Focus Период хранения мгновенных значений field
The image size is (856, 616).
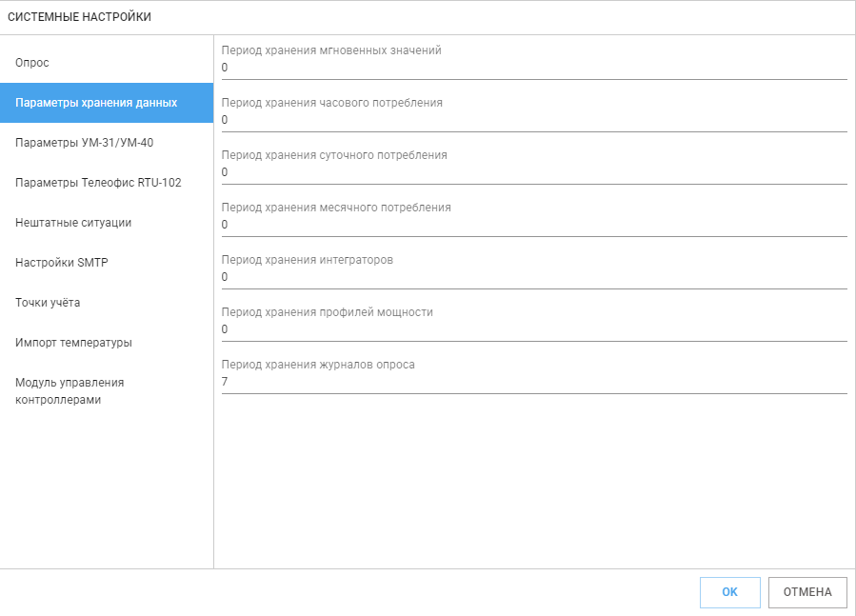click(x=534, y=68)
